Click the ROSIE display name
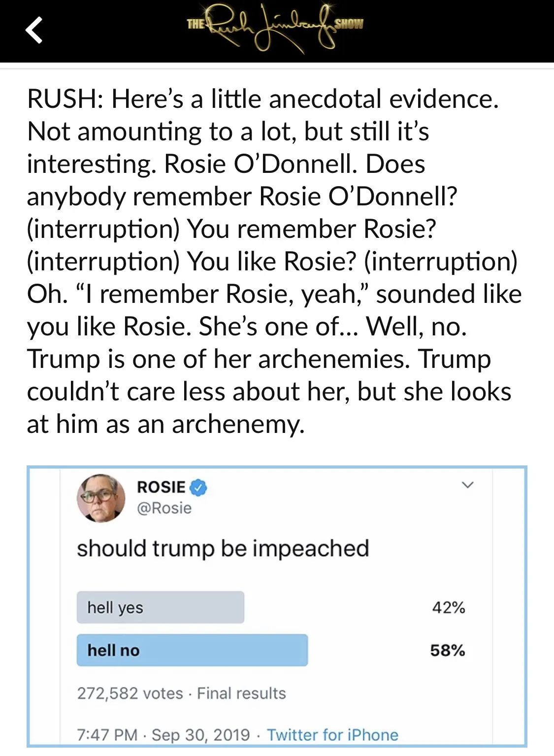This screenshot has width=554, height=756. click(161, 487)
